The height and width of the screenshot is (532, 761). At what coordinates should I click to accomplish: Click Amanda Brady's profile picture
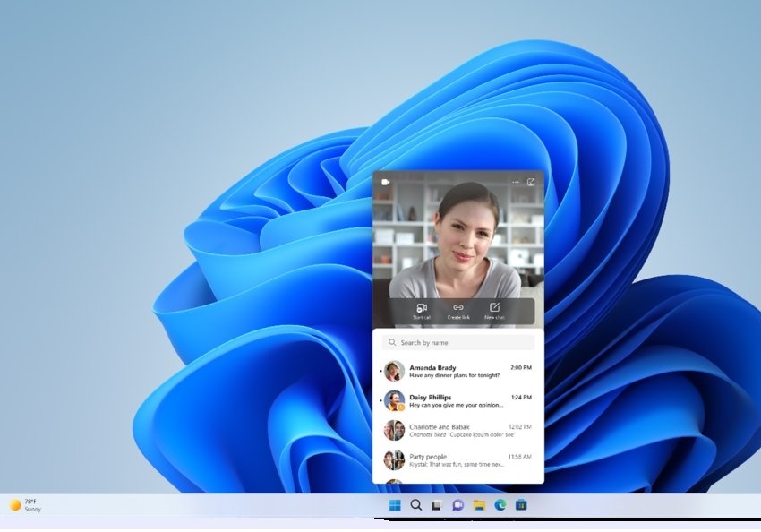click(394, 372)
